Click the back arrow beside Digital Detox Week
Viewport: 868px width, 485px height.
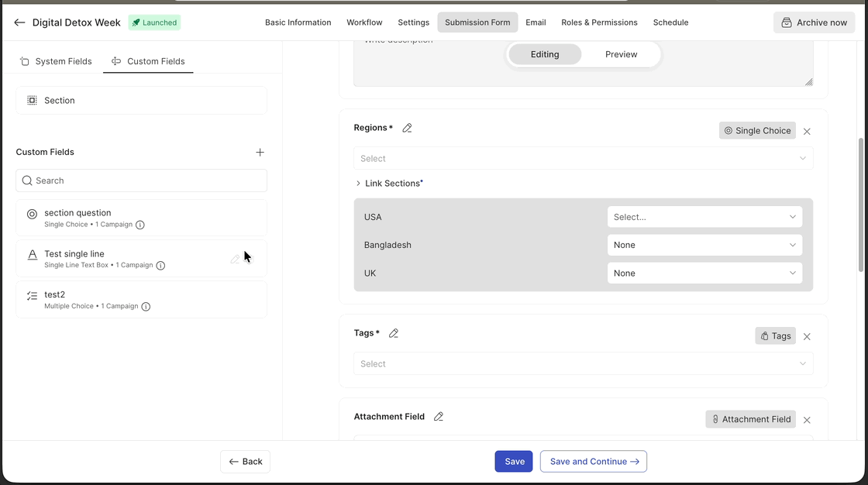tap(19, 22)
